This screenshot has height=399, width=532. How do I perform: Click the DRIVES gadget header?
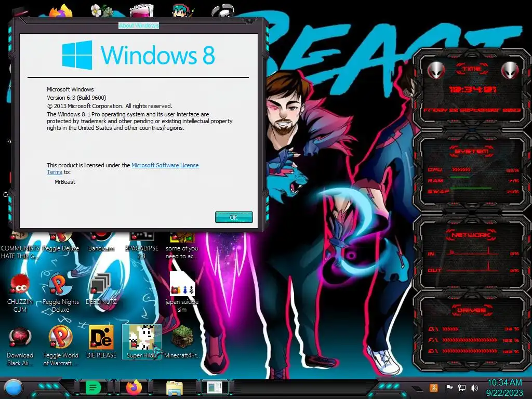tap(471, 310)
